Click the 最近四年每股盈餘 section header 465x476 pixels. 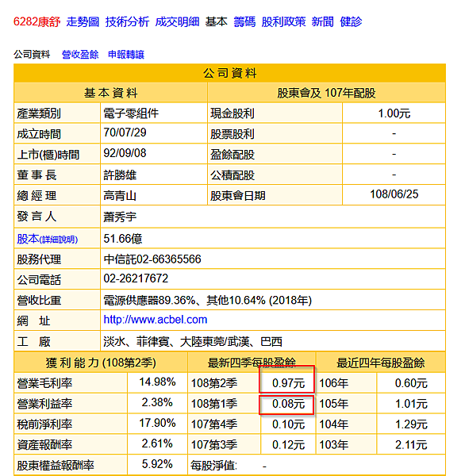tap(381, 363)
